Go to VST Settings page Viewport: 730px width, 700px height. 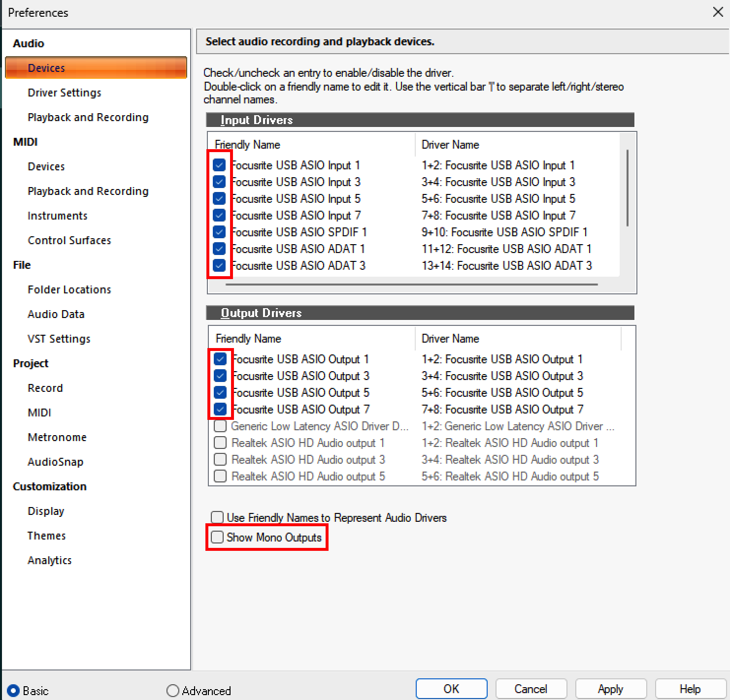coord(59,339)
